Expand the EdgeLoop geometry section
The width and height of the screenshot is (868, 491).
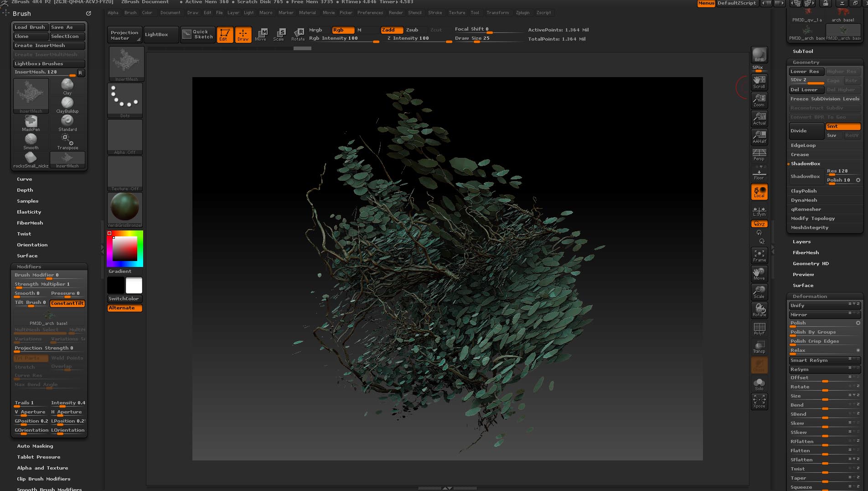pos(803,146)
